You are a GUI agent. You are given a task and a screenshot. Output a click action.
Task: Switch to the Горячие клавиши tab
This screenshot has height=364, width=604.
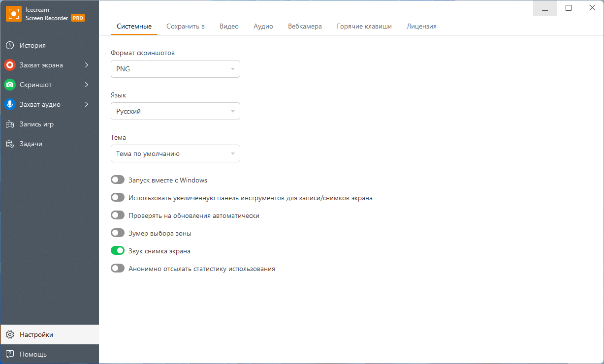pyautogui.click(x=364, y=26)
